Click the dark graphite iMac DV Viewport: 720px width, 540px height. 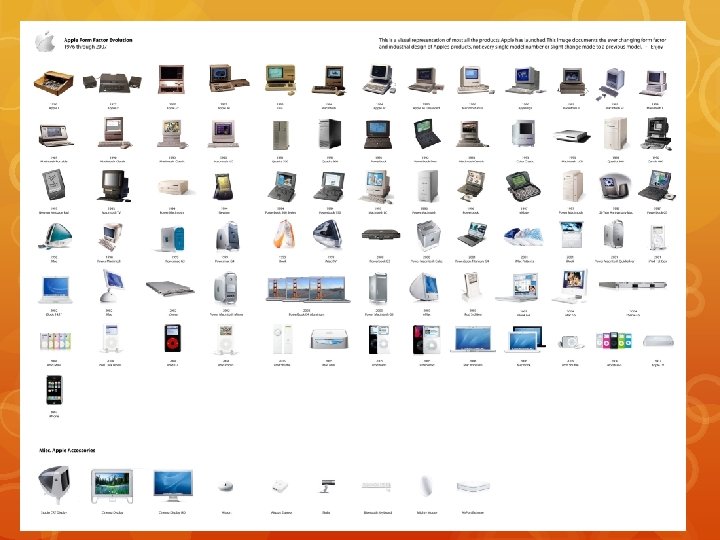pos(328,234)
